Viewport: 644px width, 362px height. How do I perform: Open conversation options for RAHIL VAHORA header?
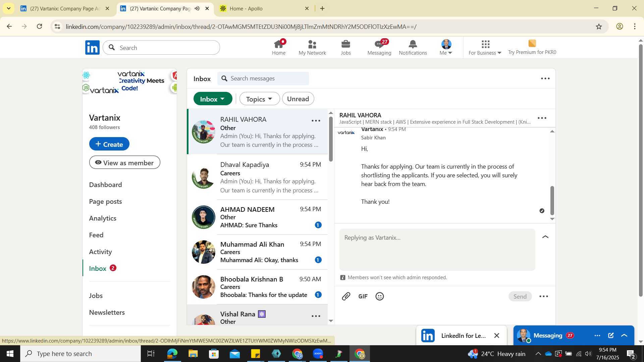(x=542, y=118)
